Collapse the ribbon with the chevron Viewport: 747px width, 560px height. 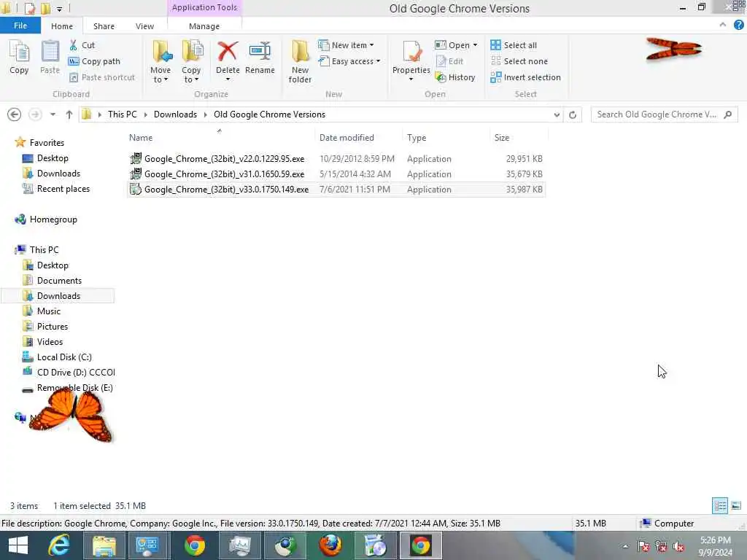tap(723, 25)
